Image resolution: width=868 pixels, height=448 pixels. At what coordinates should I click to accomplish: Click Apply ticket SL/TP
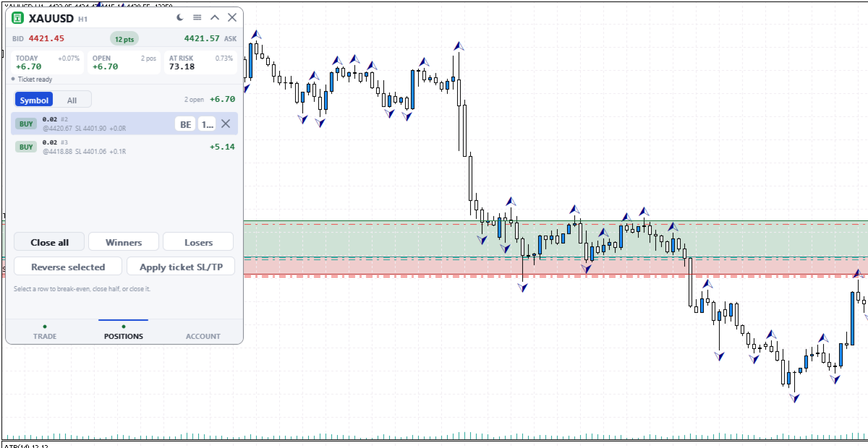point(181,267)
